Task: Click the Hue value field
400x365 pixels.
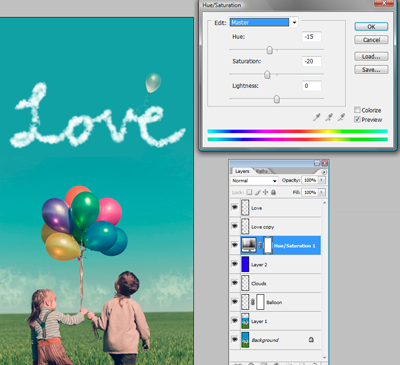Action: [312, 37]
